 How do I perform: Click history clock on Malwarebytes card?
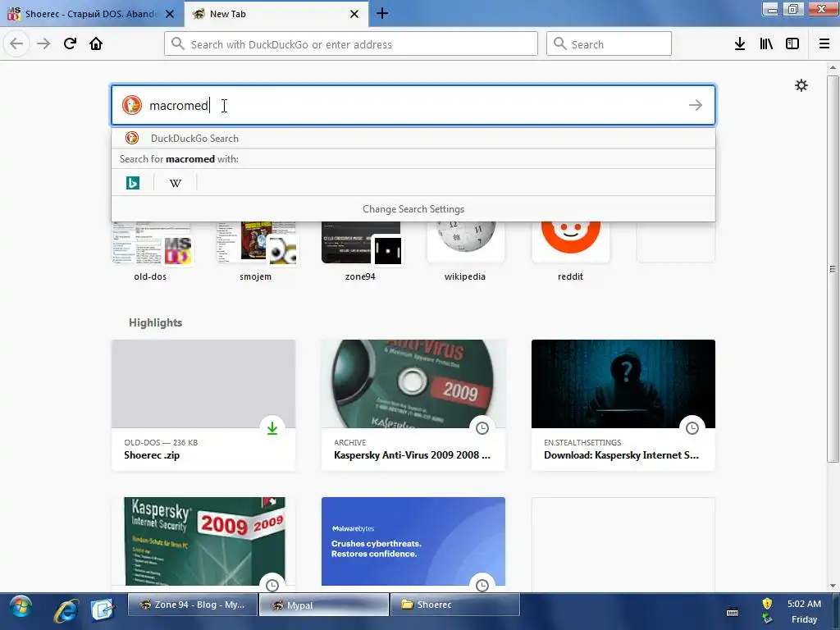click(x=482, y=585)
